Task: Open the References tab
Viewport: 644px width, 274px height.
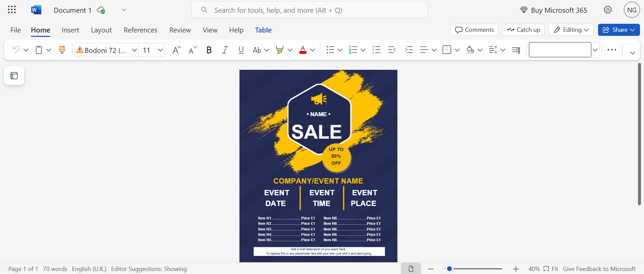Action: [141, 30]
